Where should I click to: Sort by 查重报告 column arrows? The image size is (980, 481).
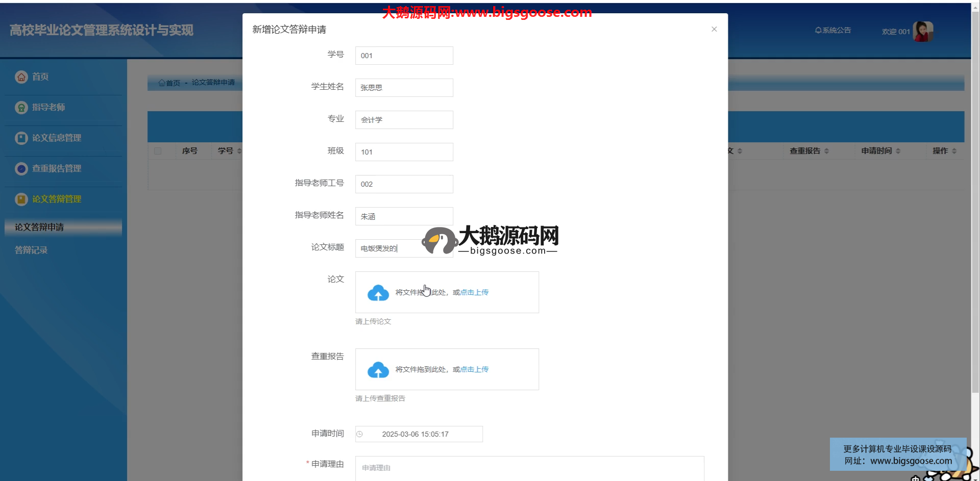point(826,151)
